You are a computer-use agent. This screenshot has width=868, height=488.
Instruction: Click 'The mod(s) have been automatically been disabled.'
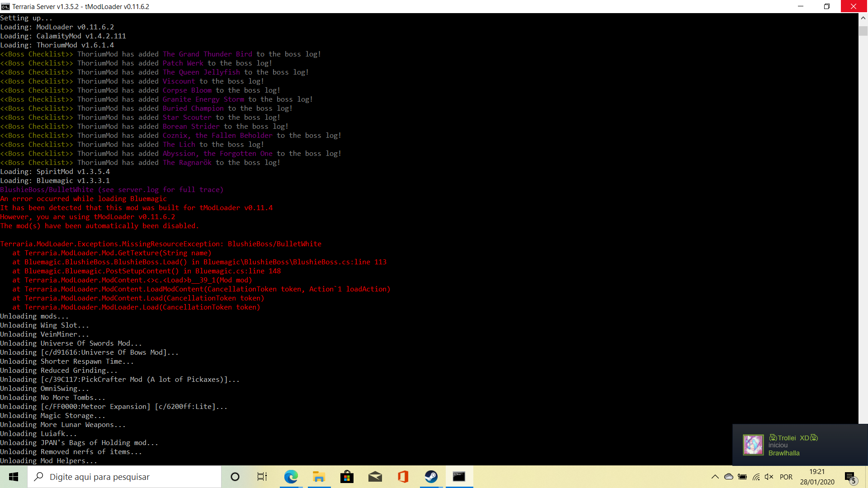[99, 226]
